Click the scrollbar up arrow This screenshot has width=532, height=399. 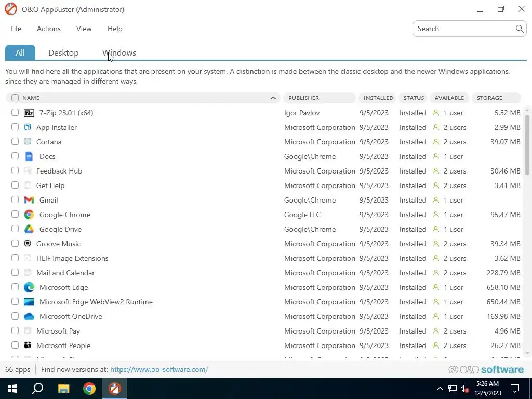click(527, 109)
